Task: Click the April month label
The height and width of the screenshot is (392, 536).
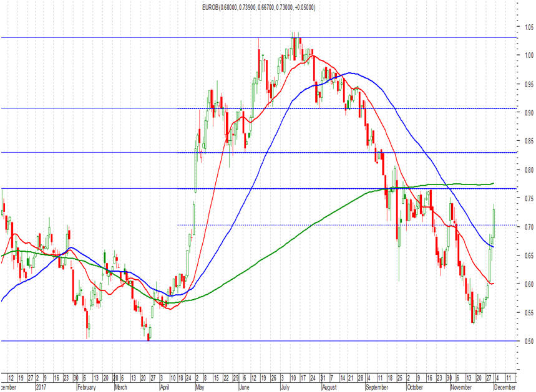Action: point(165,387)
